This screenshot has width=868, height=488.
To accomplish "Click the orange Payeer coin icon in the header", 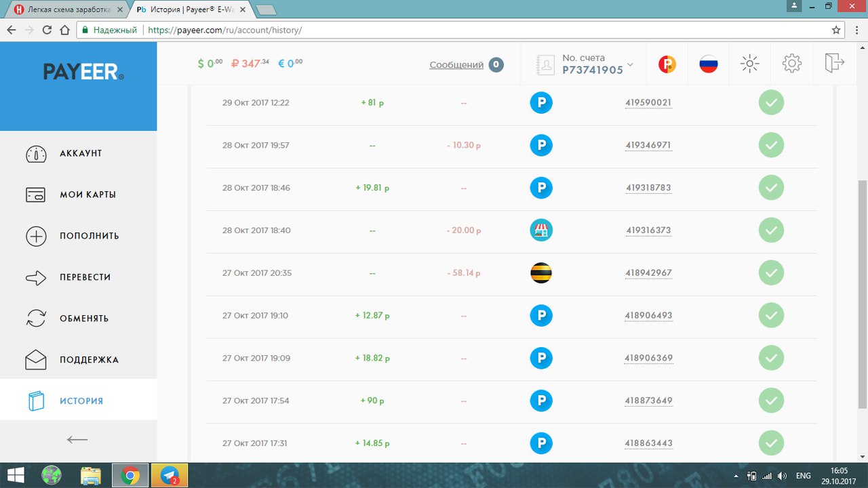I will [x=667, y=64].
